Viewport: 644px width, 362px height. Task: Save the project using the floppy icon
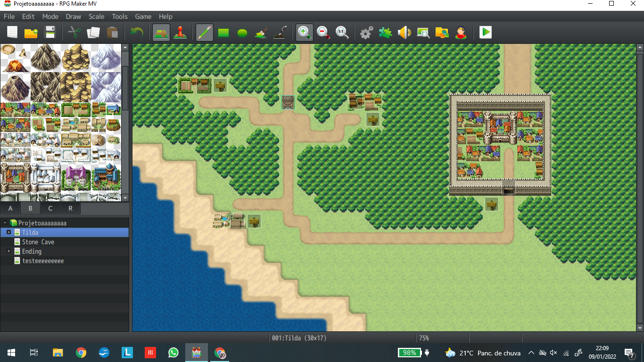click(50, 33)
